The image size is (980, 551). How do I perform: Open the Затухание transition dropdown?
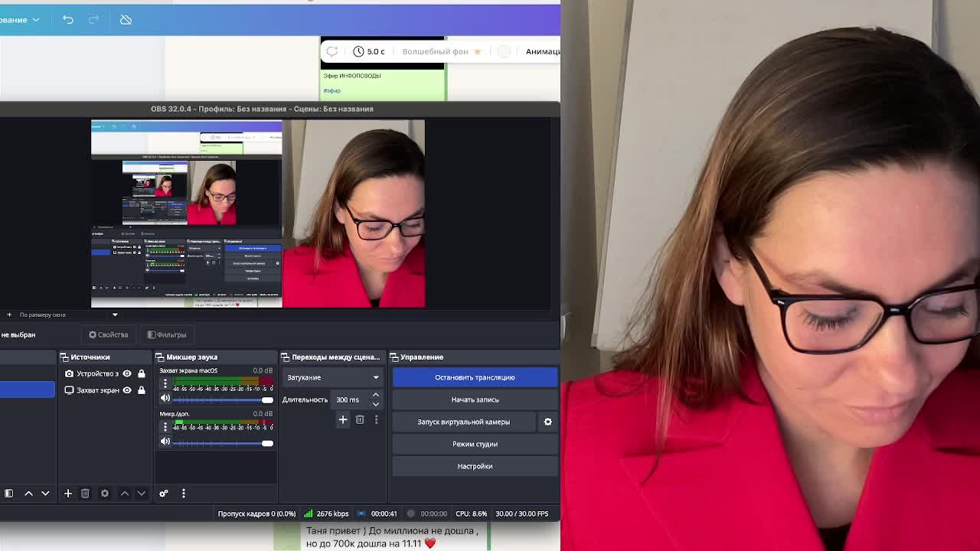333,377
